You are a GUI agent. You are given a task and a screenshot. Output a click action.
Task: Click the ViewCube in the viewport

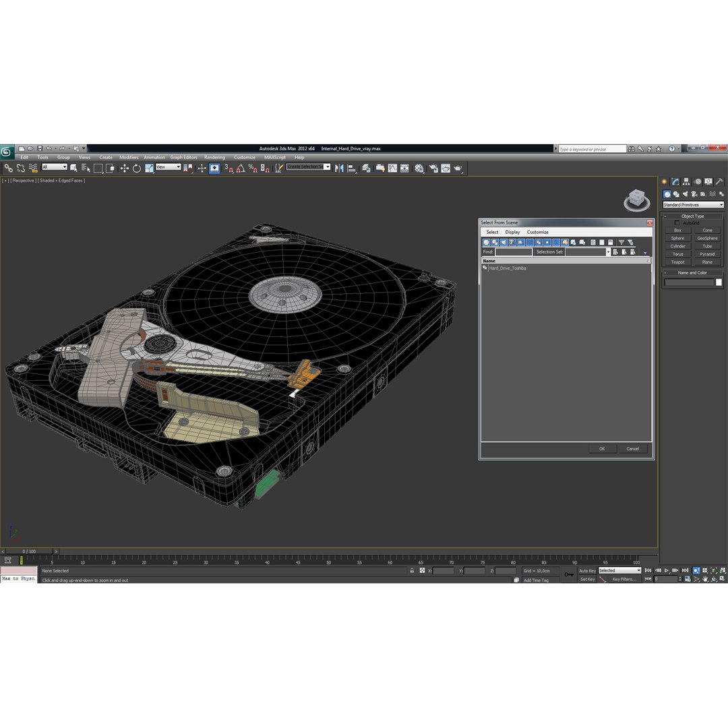coord(636,200)
